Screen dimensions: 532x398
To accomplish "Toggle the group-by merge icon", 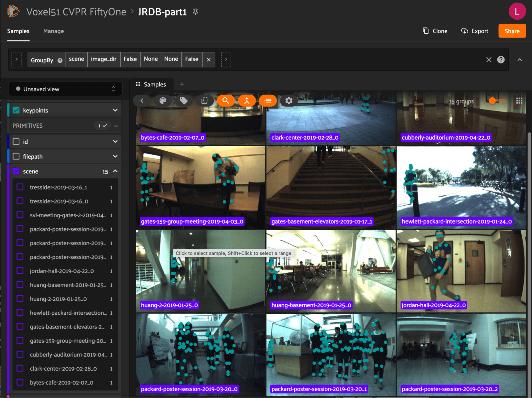I will click(x=247, y=101).
